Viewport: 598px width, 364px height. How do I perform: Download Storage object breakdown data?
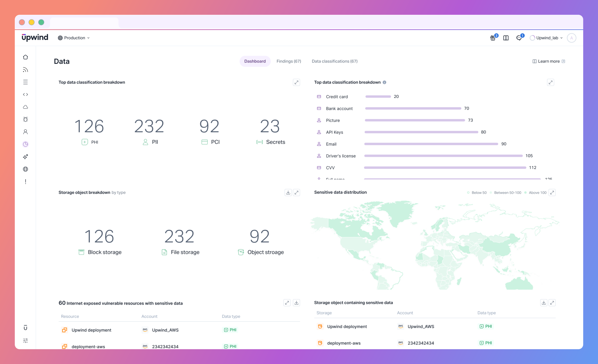(288, 193)
